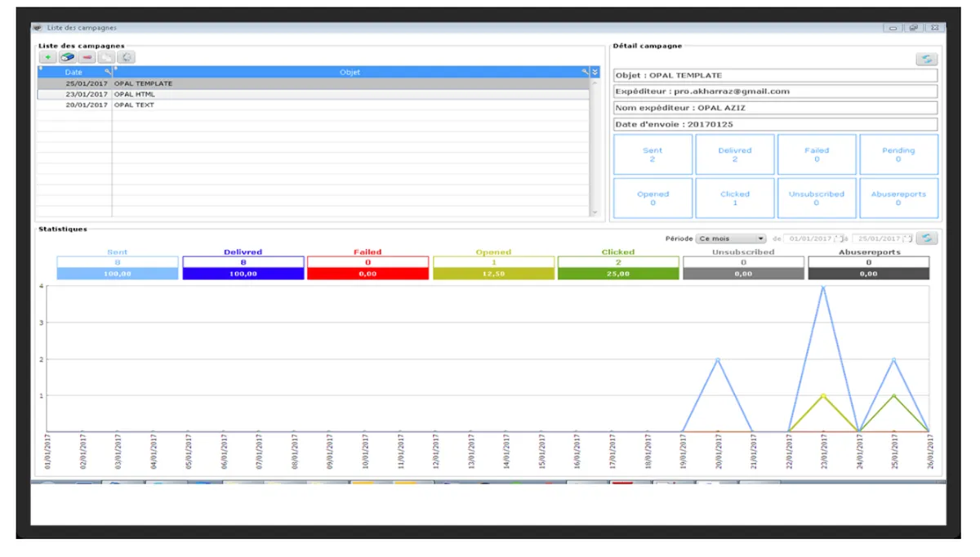980x557 pixels.
Task: Sort campaigns by the Date column header
Action: 73,73
